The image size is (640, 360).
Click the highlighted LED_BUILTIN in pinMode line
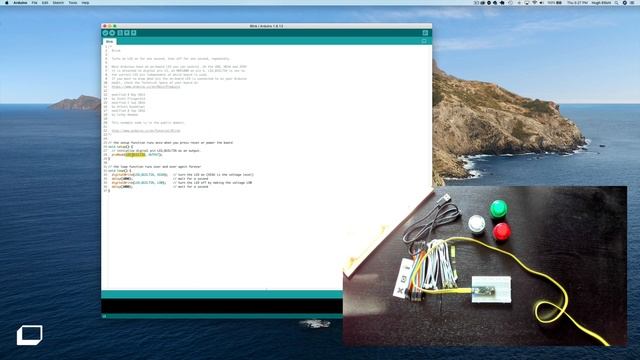point(135,155)
